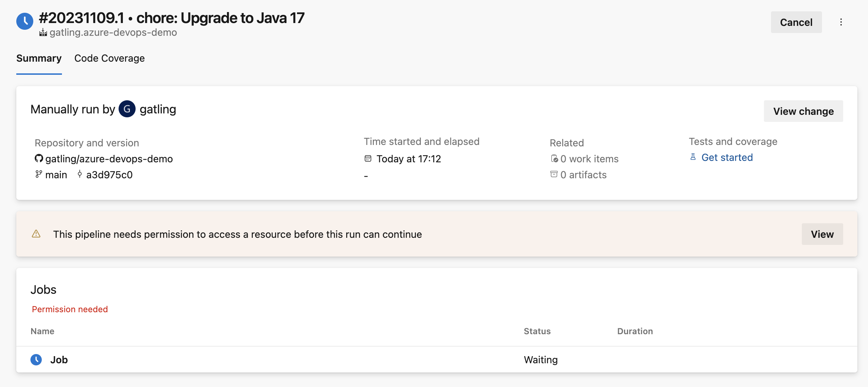The height and width of the screenshot is (387, 868).
Task: Switch to the Code Coverage tab
Action: pos(109,58)
